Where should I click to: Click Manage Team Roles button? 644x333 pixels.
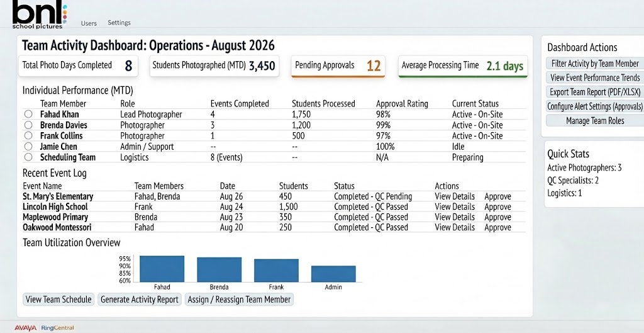(x=595, y=121)
